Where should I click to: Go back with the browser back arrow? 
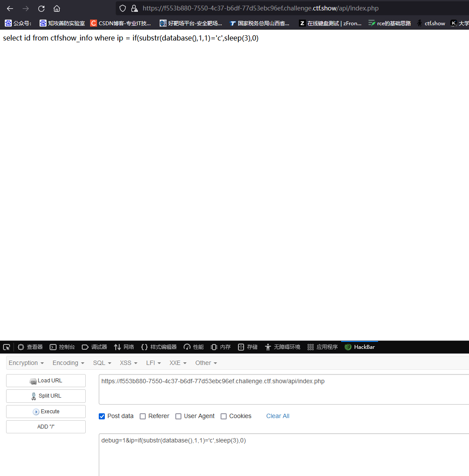coord(10,9)
